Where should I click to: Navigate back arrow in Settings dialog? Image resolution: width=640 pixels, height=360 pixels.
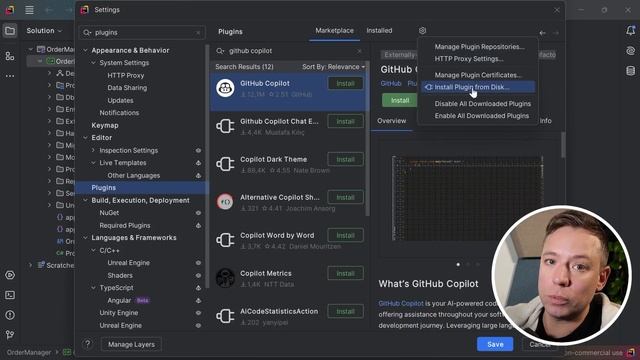(x=542, y=33)
